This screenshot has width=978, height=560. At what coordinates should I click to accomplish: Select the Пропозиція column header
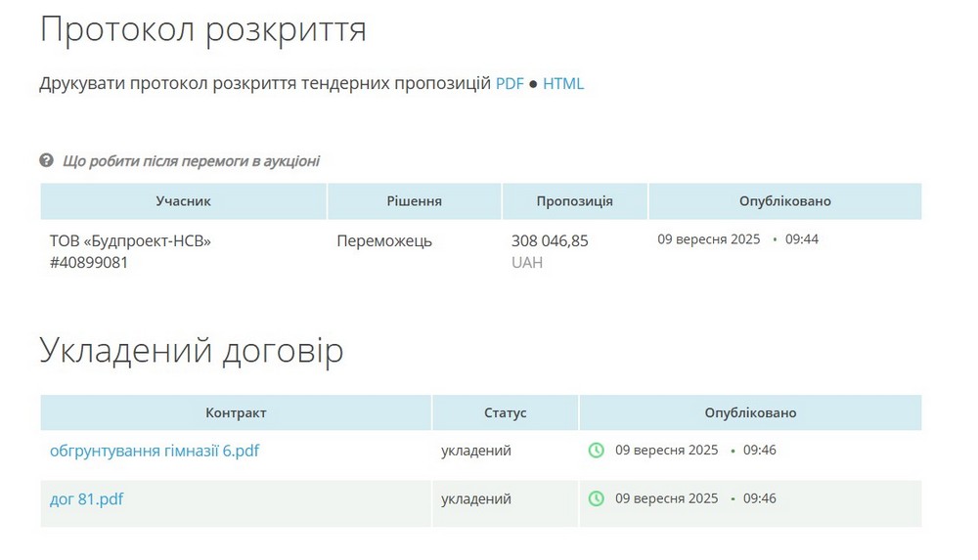coord(574,200)
